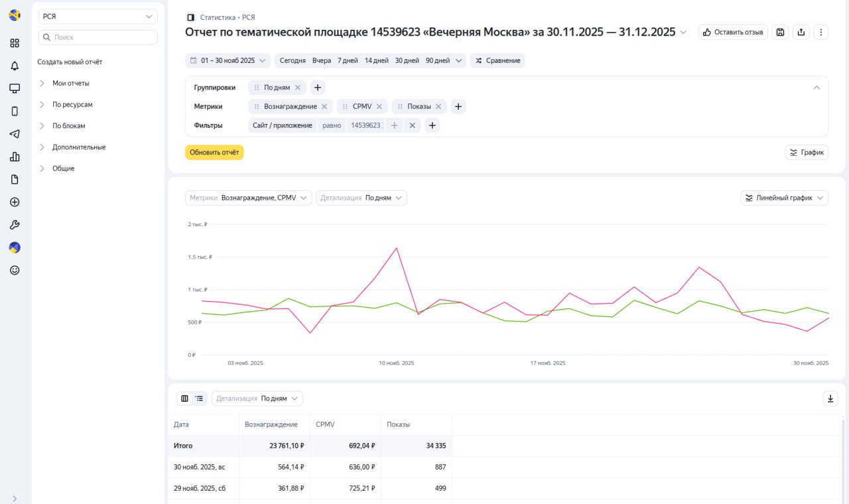Open the statistics bar chart sidebar icon
Screen dimensions: 849x504
coord(15,157)
